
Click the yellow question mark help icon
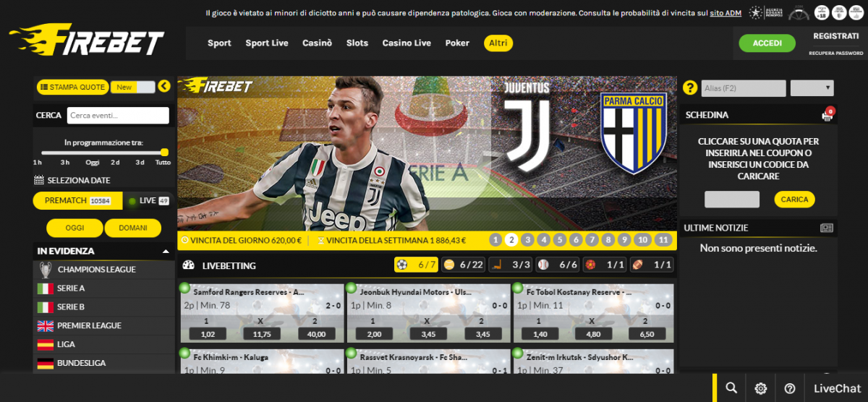pos(689,88)
